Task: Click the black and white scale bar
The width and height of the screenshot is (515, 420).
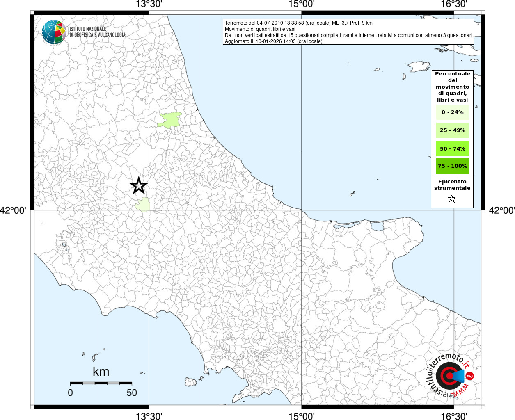Action: pos(101,383)
